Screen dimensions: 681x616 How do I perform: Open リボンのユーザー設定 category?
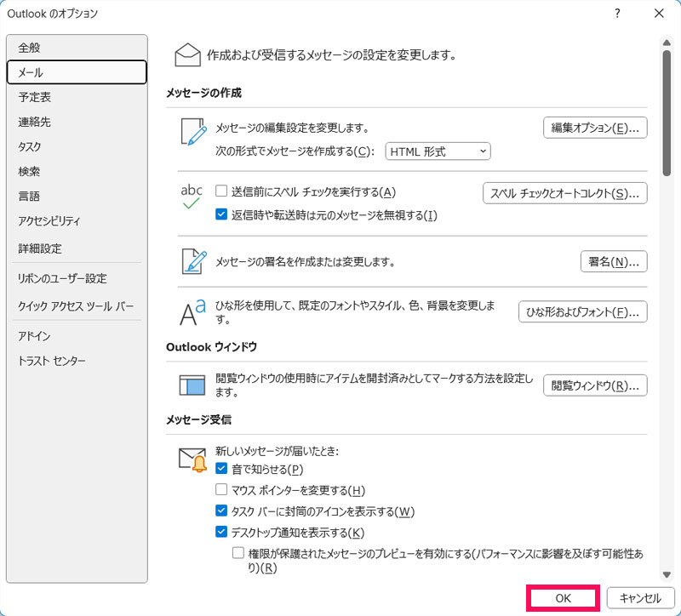[x=77, y=278]
